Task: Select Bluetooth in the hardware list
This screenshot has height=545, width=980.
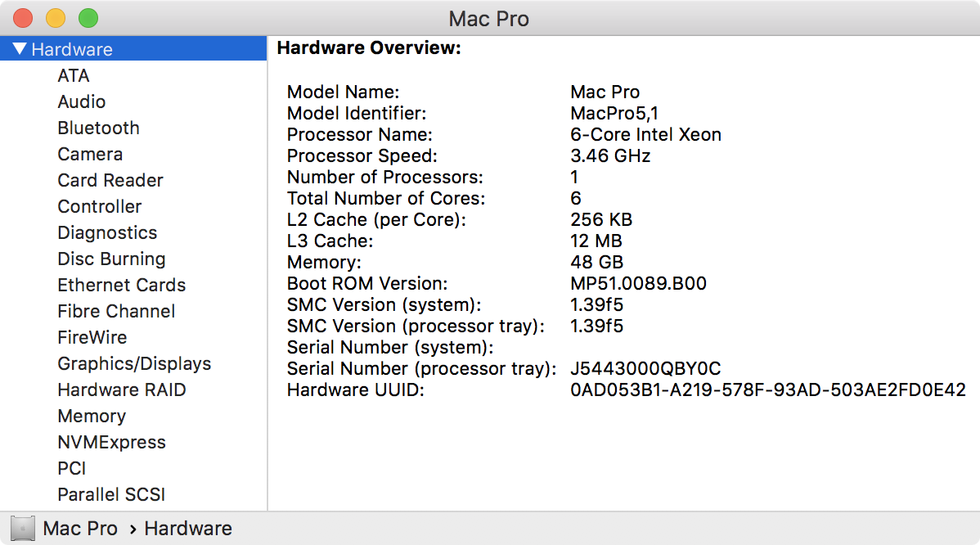Action: (x=99, y=128)
